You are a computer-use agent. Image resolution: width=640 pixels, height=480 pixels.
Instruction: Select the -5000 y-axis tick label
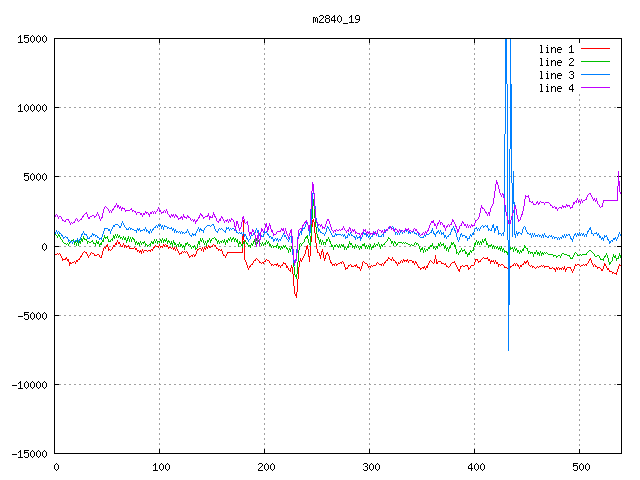(31, 315)
